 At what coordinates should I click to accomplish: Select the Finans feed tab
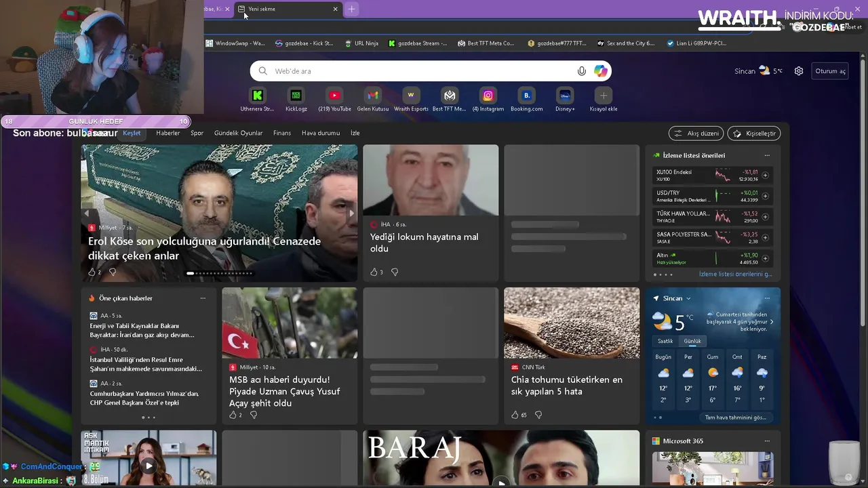(282, 133)
